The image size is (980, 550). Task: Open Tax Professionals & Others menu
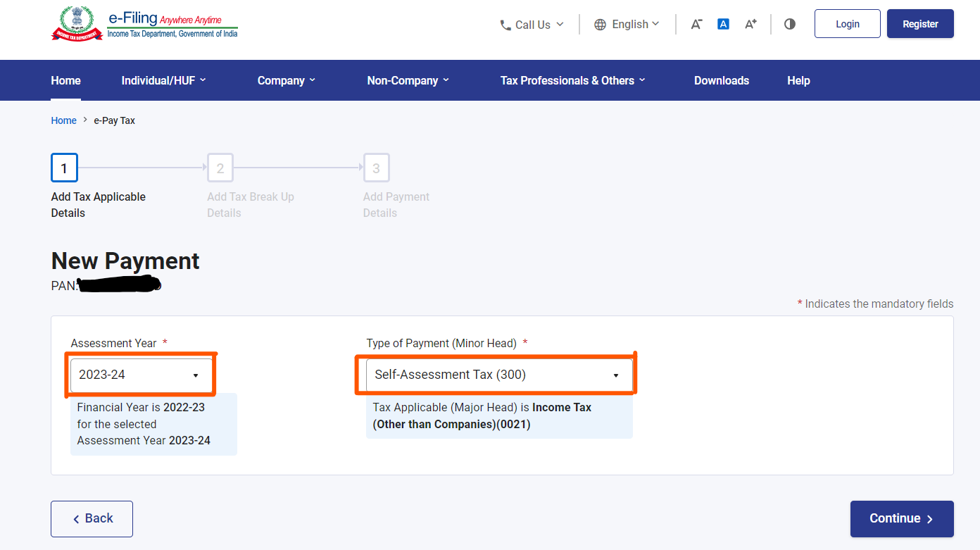pos(572,80)
